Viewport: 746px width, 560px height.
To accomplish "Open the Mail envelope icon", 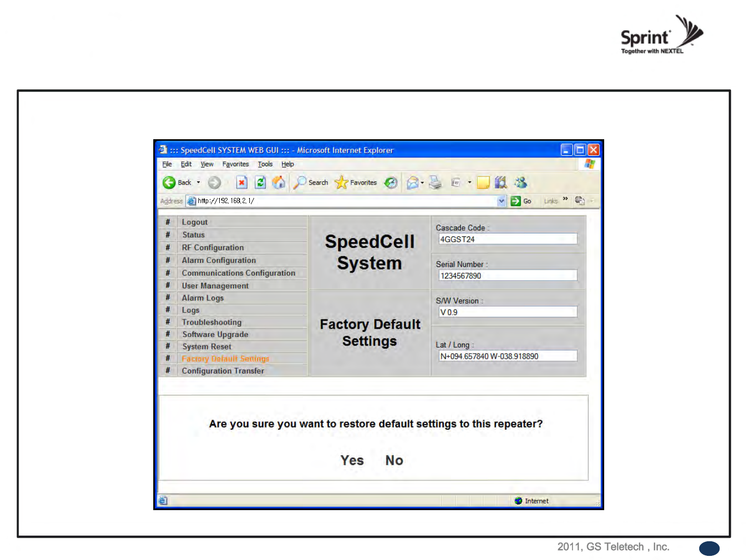I will [x=412, y=182].
